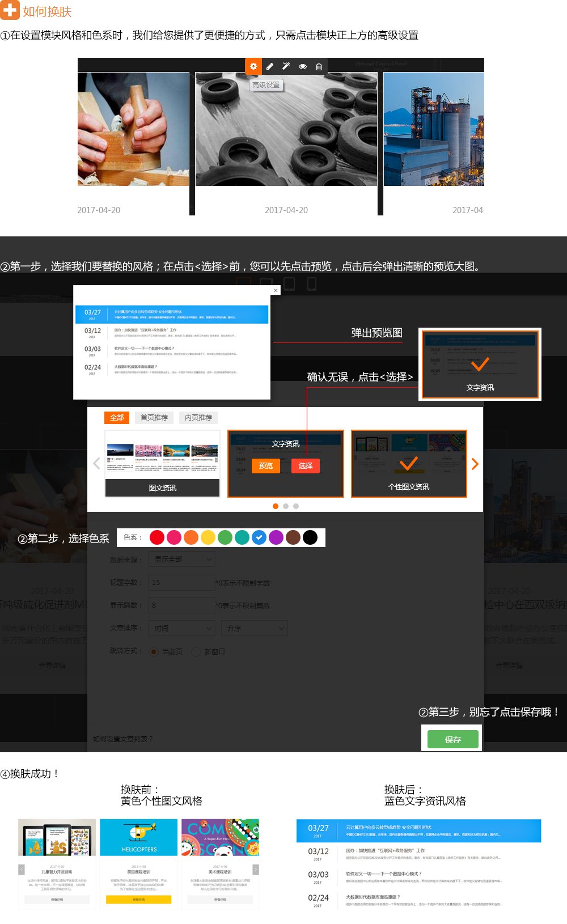This screenshot has width=567, height=924.
Task: Click the trash delete icon in module toolbar
Action: tap(319, 66)
